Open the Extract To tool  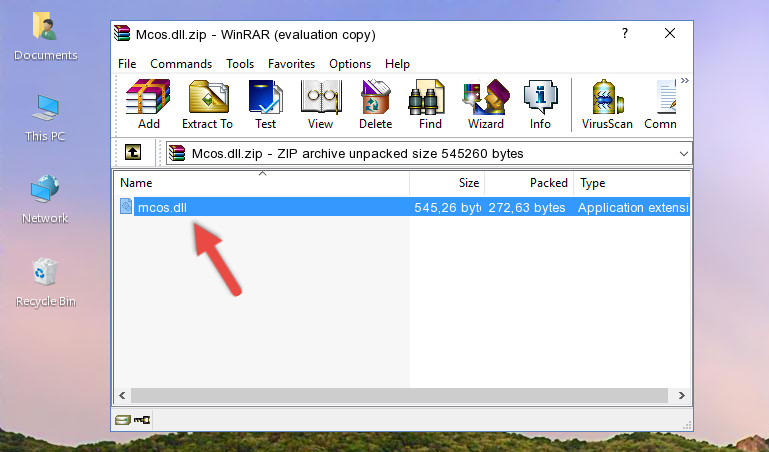[x=207, y=104]
